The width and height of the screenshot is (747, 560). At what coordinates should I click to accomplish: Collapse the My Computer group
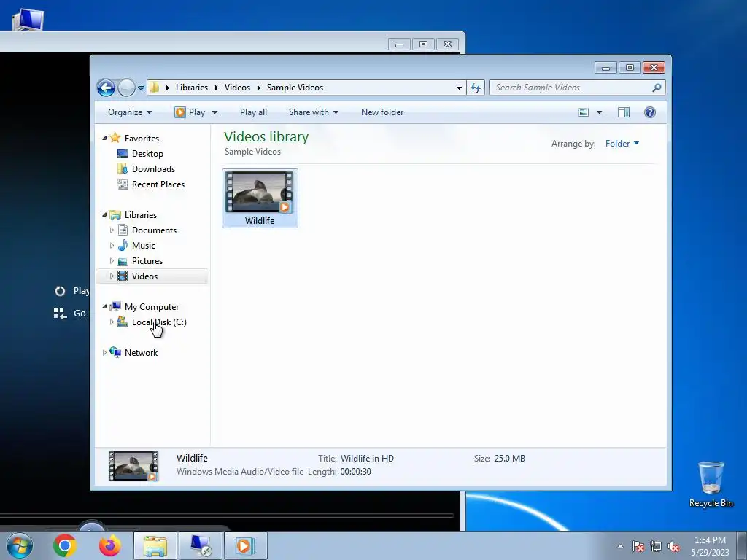pyautogui.click(x=105, y=307)
